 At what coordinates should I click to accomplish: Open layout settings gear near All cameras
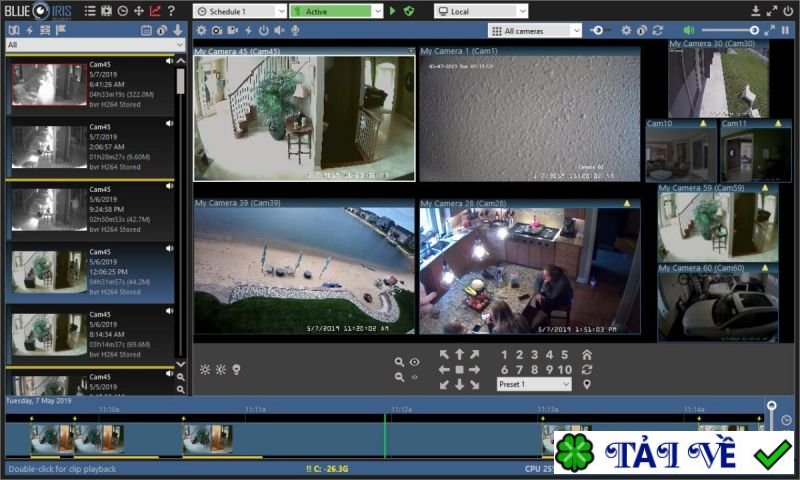pyautogui.click(x=626, y=31)
